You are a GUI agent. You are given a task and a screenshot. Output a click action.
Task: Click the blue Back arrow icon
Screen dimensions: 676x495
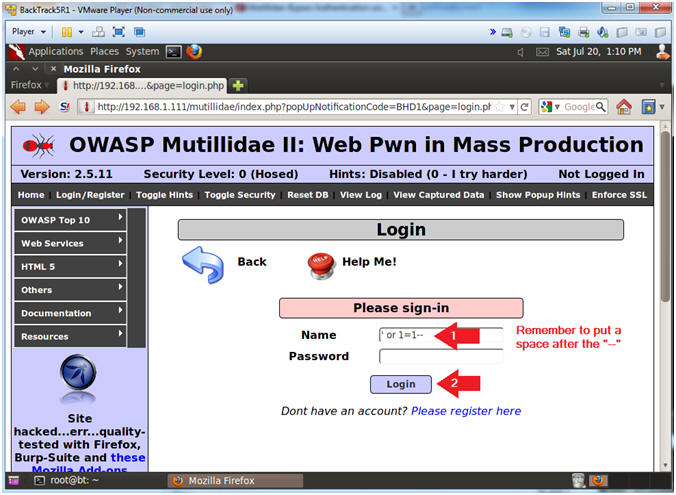pyautogui.click(x=203, y=265)
